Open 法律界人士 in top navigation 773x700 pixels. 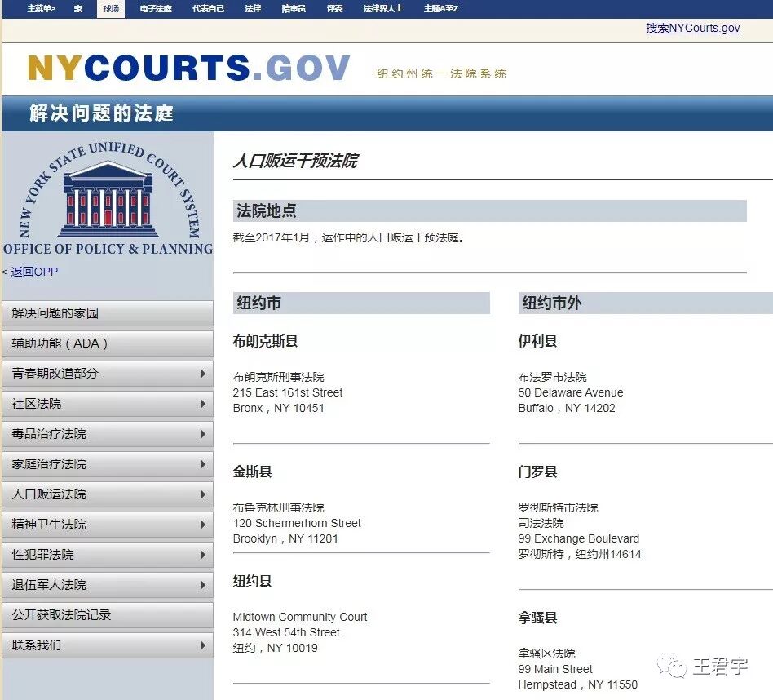[383, 8]
